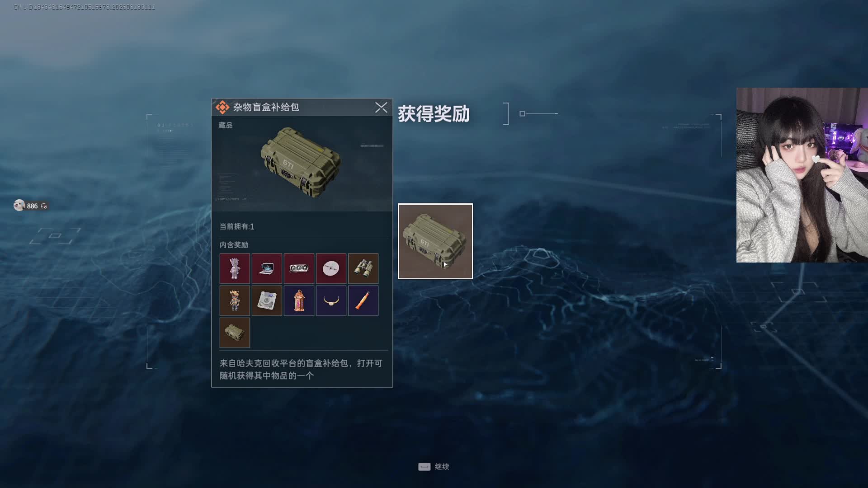The height and width of the screenshot is (488, 868).
Task: Select the olive supply crate reward item
Action: pos(235,333)
